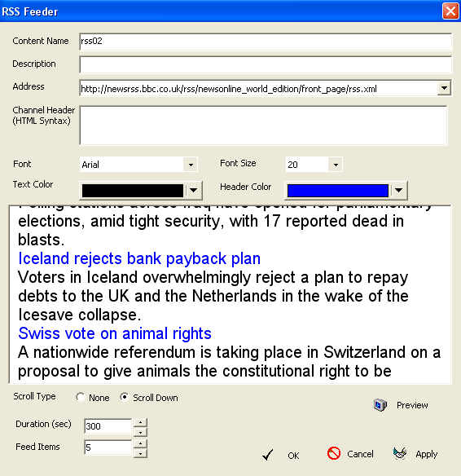This screenshot has height=476, width=461.
Task: Click into the Description input field
Action: [x=266, y=64]
